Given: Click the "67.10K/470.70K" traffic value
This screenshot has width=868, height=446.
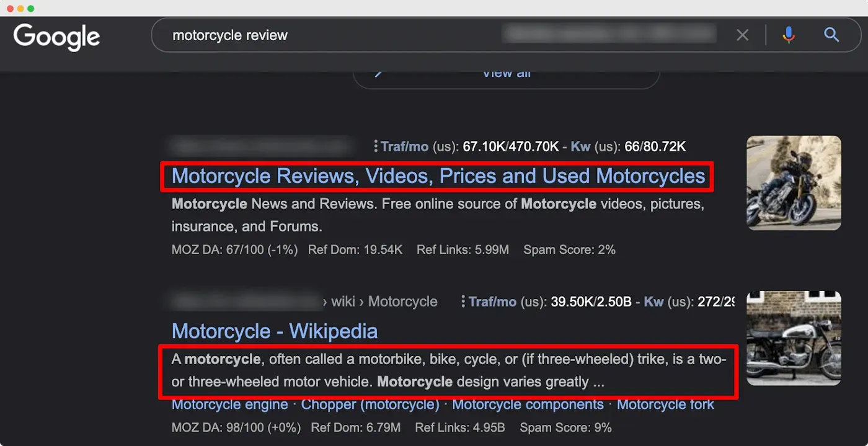Looking at the screenshot, I should coord(511,146).
